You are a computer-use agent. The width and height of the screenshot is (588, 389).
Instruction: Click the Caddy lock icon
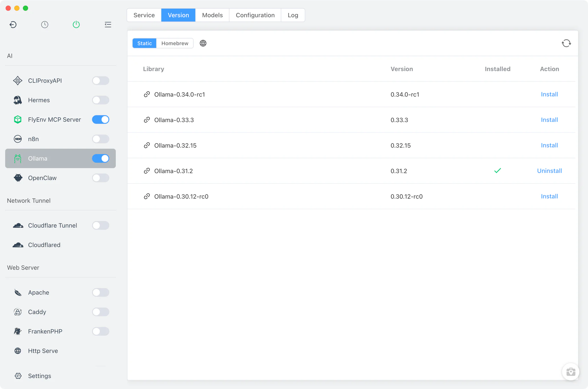[x=18, y=312]
